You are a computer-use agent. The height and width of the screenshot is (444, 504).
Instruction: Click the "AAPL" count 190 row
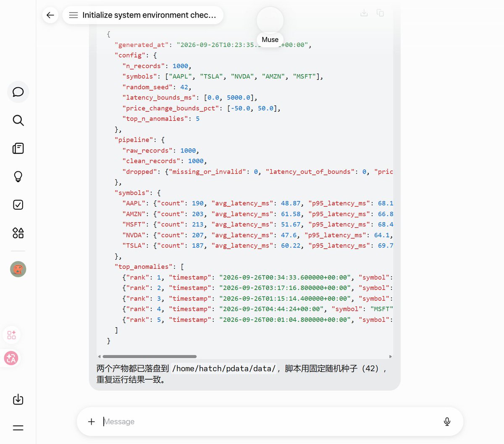tap(257, 203)
